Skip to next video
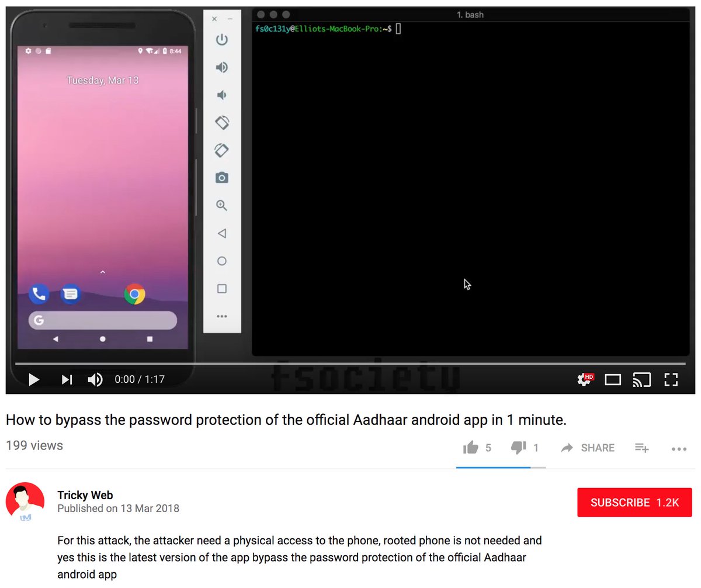The height and width of the screenshot is (588, 701). tap(67, 380)
